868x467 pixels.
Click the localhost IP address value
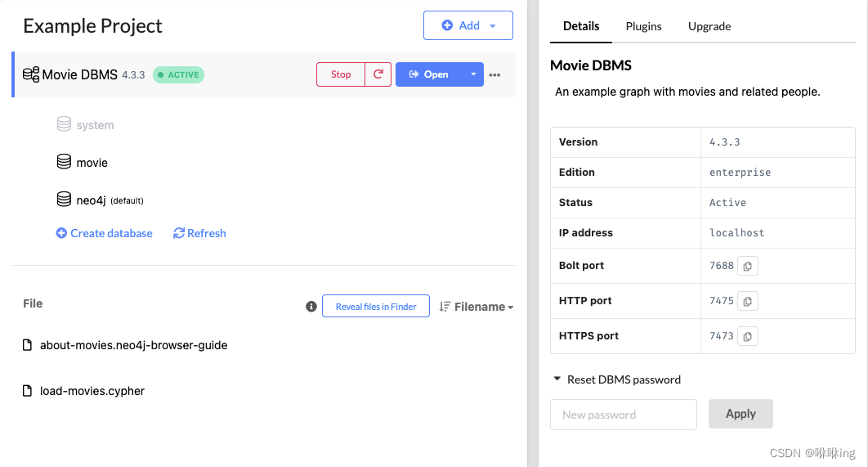point(736,232)
